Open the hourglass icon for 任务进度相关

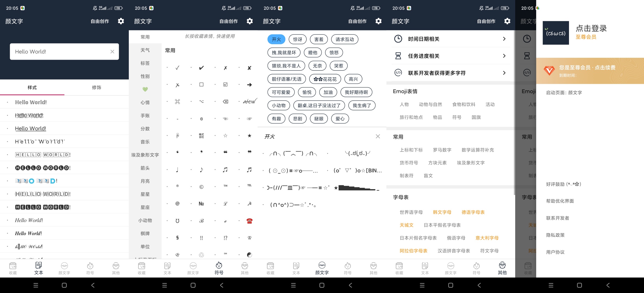click(398, 56)
